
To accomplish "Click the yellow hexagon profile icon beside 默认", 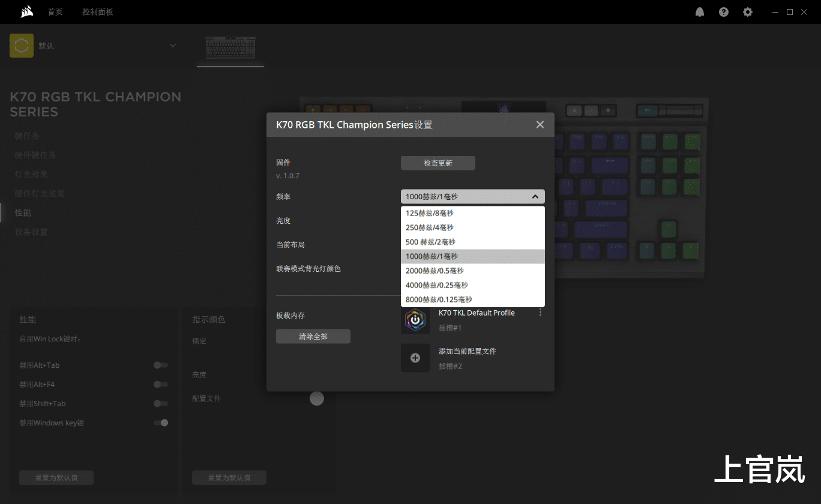I will click(22, 45).
